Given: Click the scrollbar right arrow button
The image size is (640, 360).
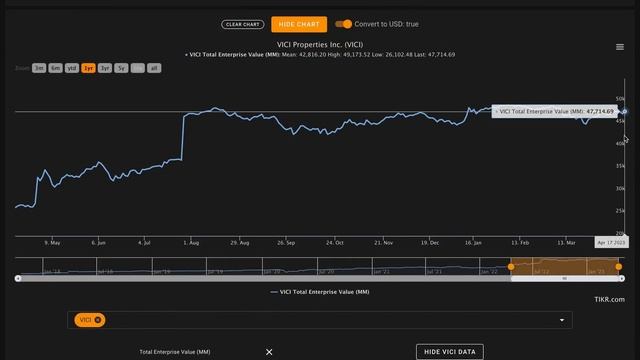Looking at the screenshot, I should pyautogui.click(x=622, y=278).
